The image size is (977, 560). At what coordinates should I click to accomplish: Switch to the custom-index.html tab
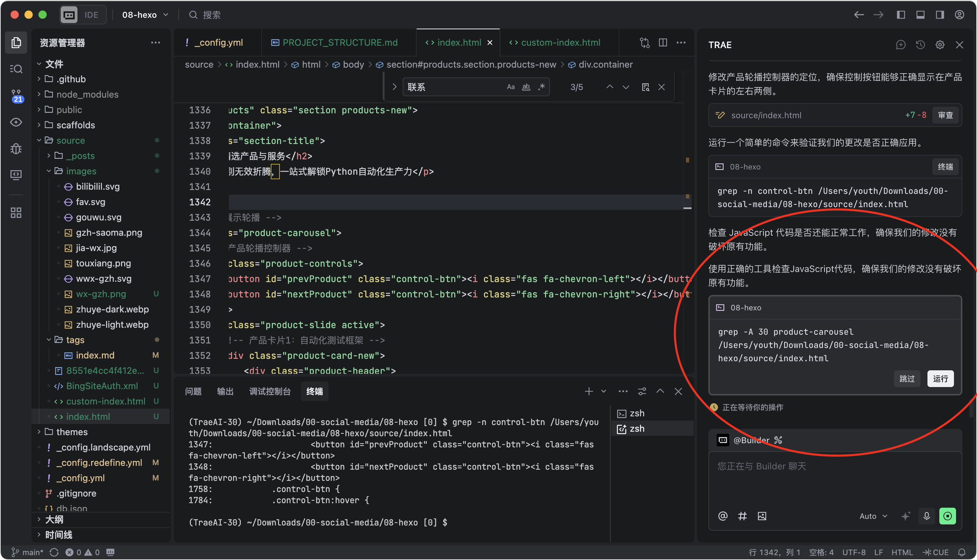(560, 42)
